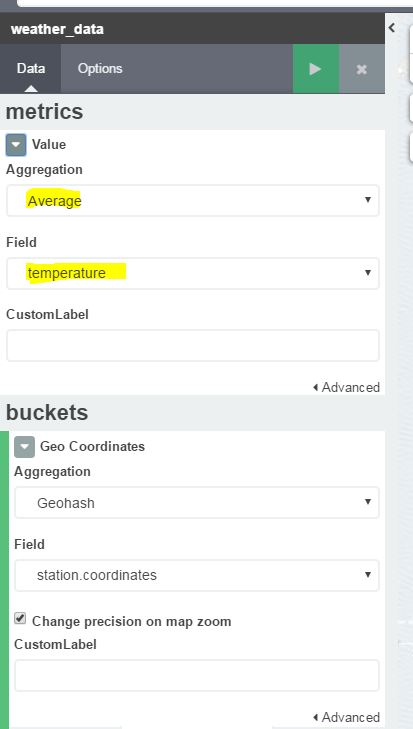Open the Geohash aggregation dropdown
Screen dimensions: 413x729
click(197, 503)
